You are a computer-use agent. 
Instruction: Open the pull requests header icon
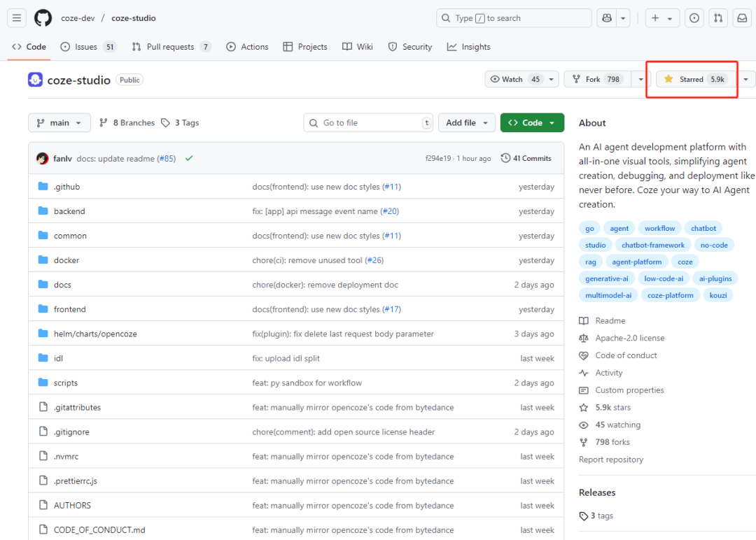(x=718, y=18)
